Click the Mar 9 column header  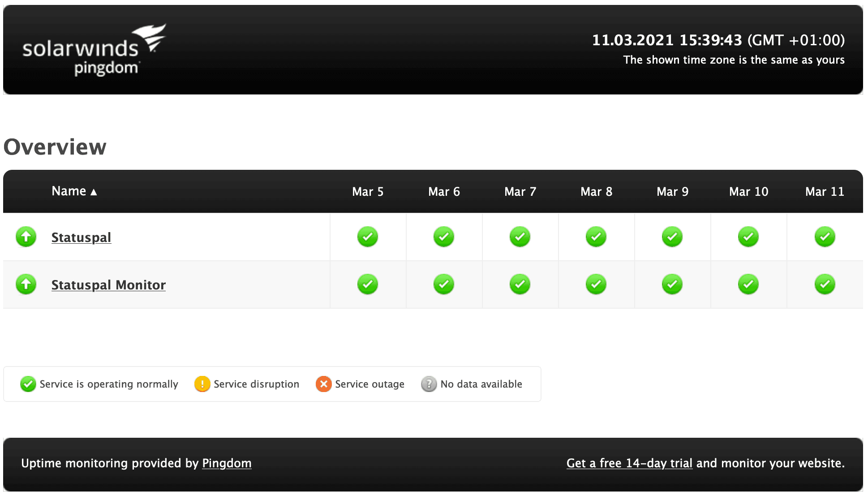672,192
